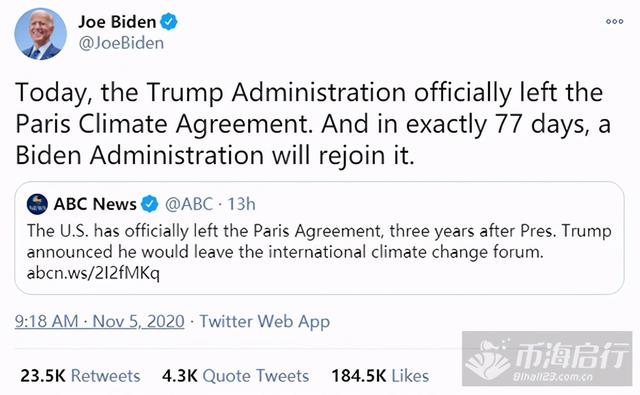Click the Twitter Web App source label

click(x=264, y=321)
